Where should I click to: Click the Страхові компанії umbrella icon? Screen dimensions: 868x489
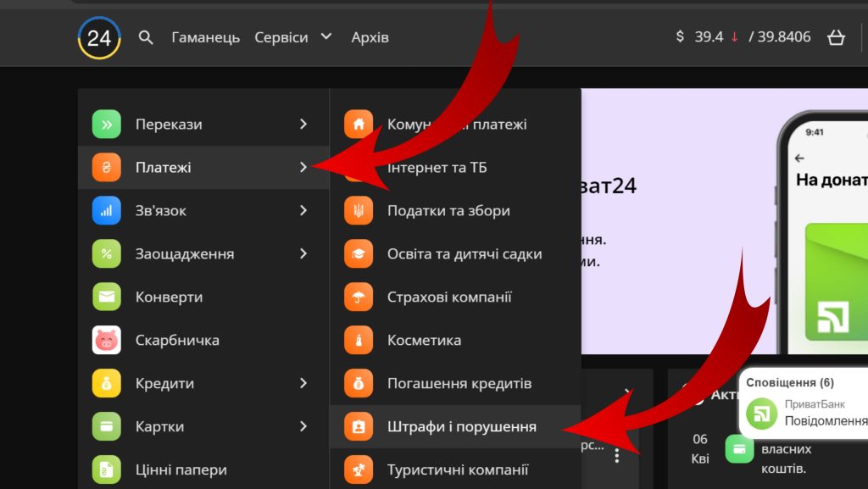coord(359,297)
